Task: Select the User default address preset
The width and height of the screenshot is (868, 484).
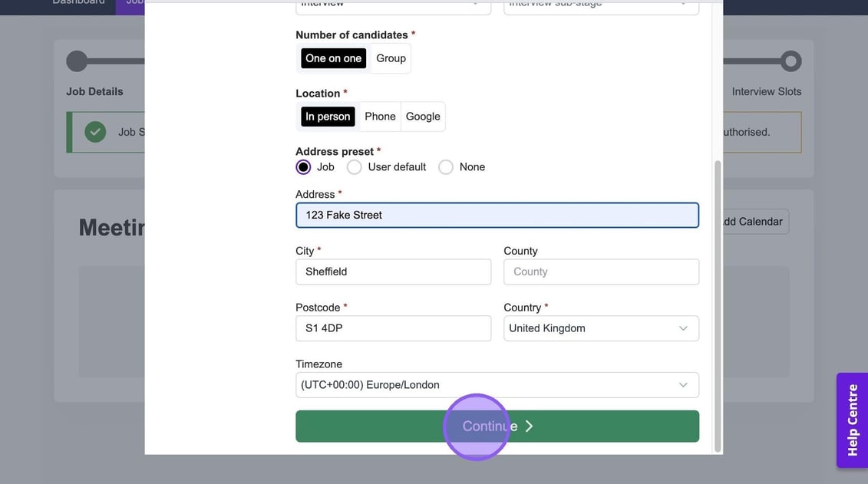Action: tap(355, 167)
